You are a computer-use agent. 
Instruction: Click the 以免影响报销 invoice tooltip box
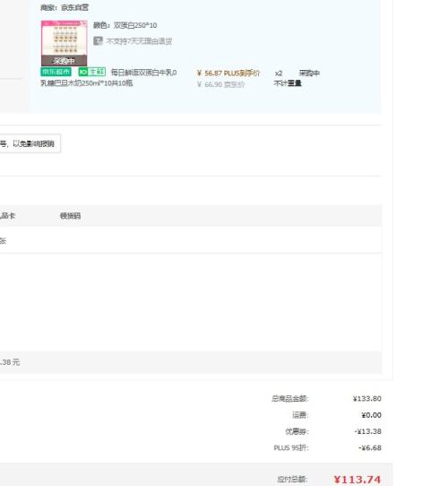pyautogui.click(x=30, y=143)
